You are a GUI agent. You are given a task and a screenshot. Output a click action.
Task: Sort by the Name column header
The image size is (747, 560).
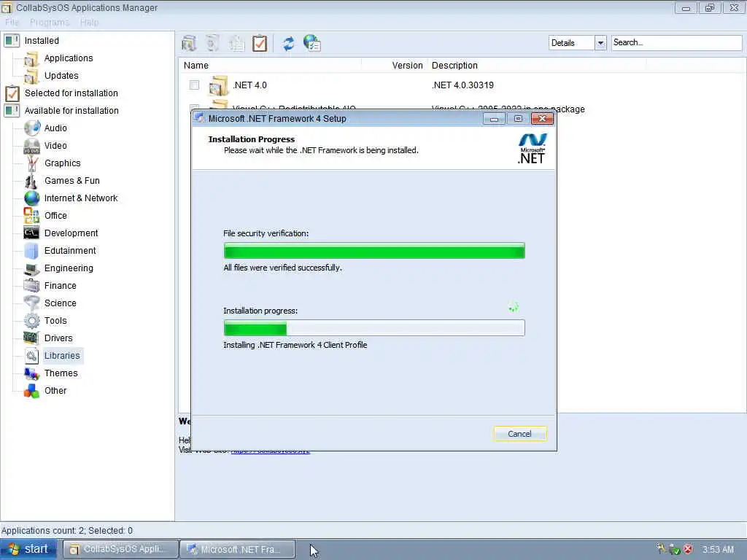(x=196, y=65)
